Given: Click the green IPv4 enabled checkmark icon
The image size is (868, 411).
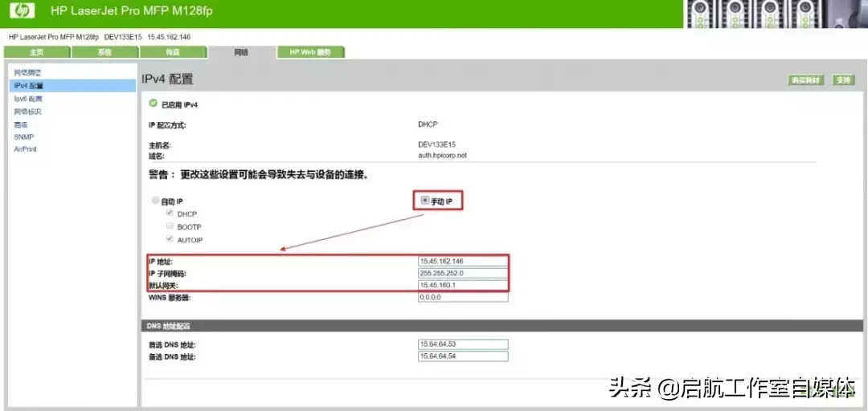Looking at the screenshot, I should (x=153, y=104).
